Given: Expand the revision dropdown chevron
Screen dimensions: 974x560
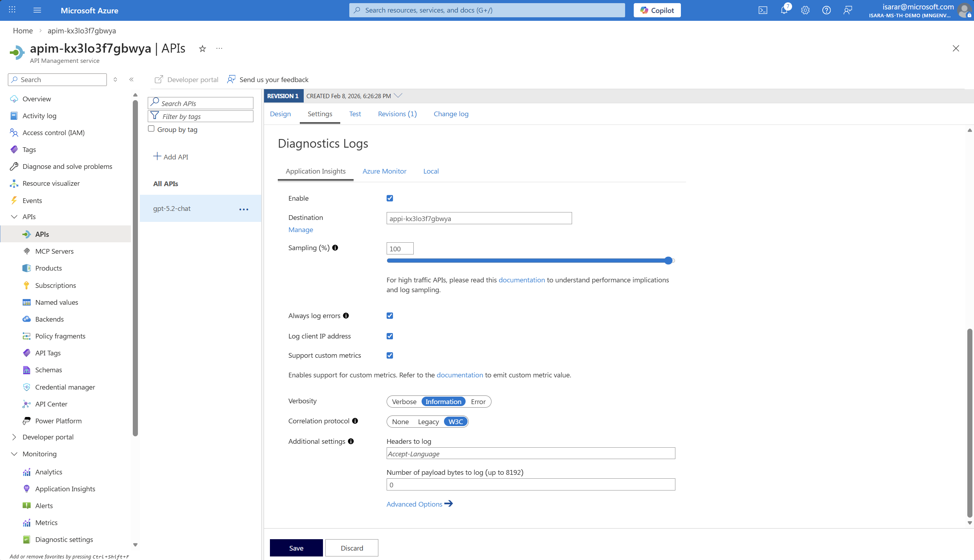Looking at the screenshot, I should tap(398, 96).
